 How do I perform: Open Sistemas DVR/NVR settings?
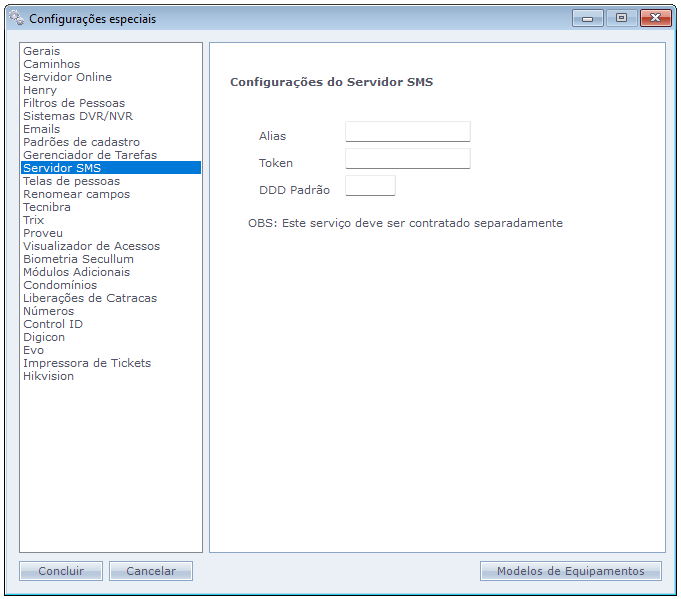click(x=78, y=116)
